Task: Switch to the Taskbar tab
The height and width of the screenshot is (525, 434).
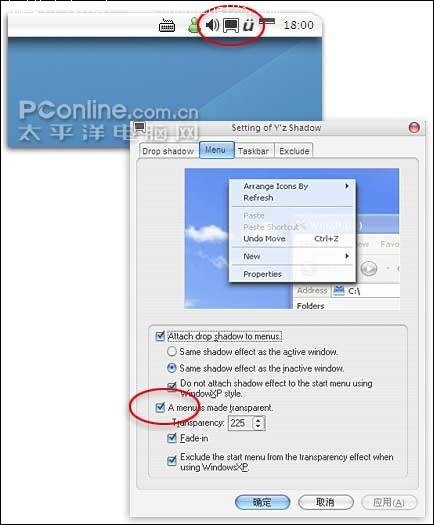Action: (x=253, y=151)
